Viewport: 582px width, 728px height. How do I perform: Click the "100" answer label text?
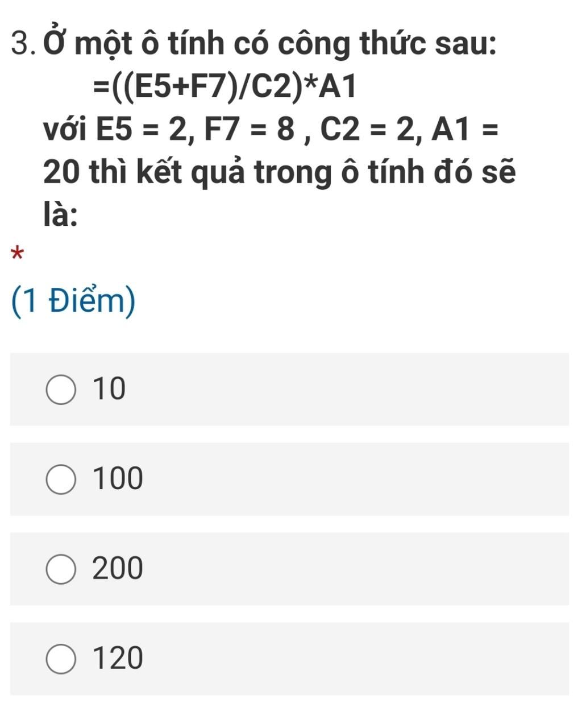(118, 479)
